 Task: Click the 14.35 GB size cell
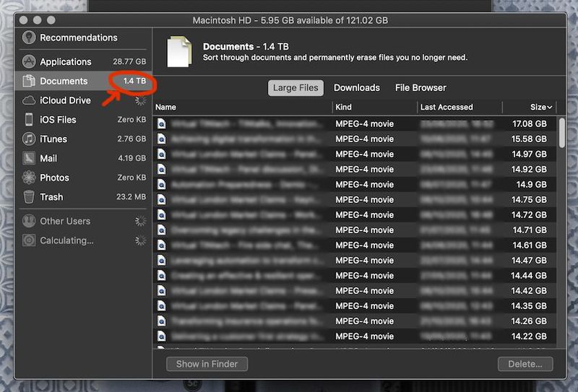tap(529, 306)
